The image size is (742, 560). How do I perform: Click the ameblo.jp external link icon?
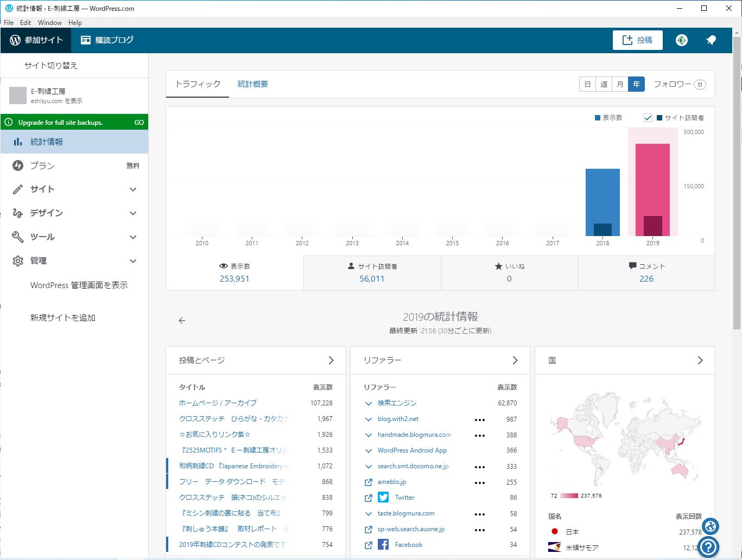tap(368, 482)
